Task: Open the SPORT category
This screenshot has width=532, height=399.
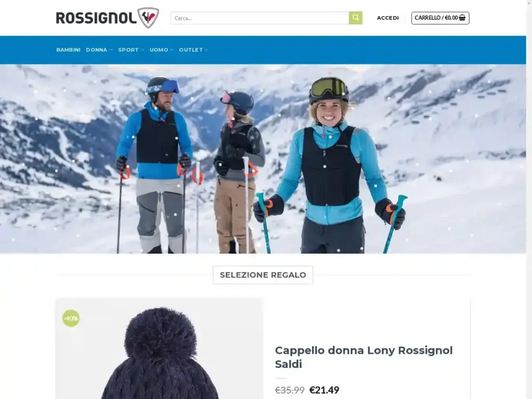Action: (128, 50)
